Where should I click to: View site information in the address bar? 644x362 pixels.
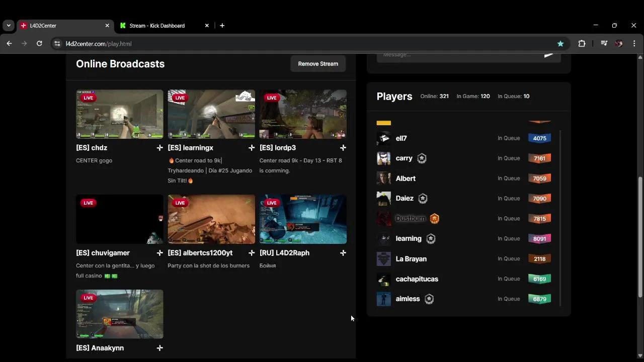[x=57, y=44]
